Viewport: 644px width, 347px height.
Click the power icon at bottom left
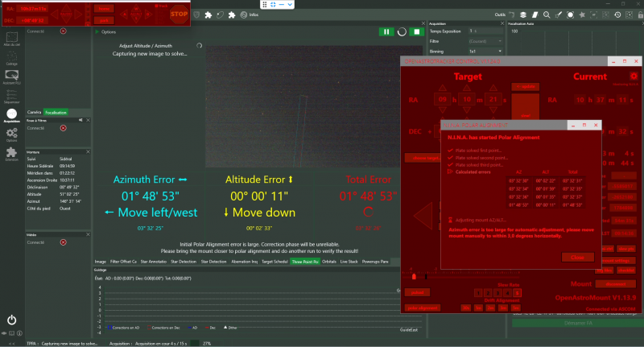[12, 320]
